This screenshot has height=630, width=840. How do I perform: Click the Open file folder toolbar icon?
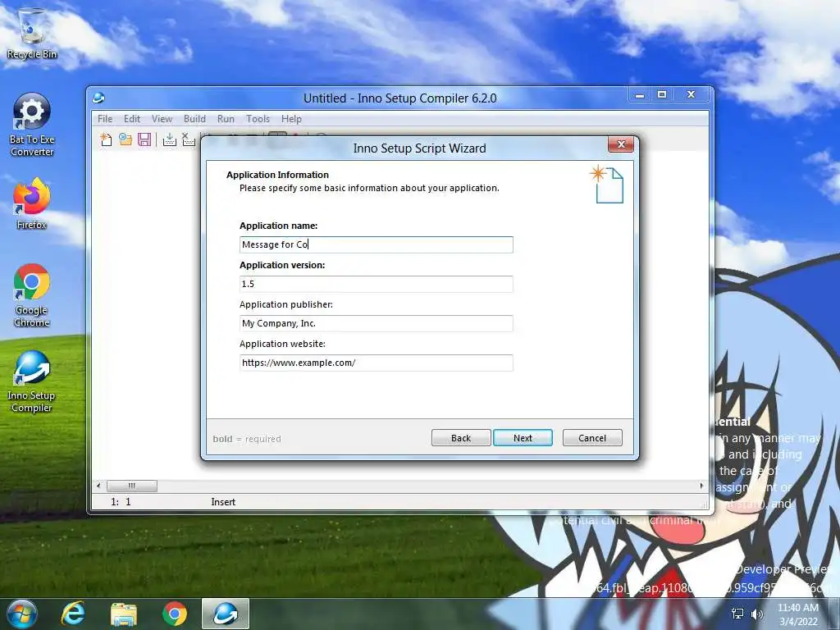point(126,139)
